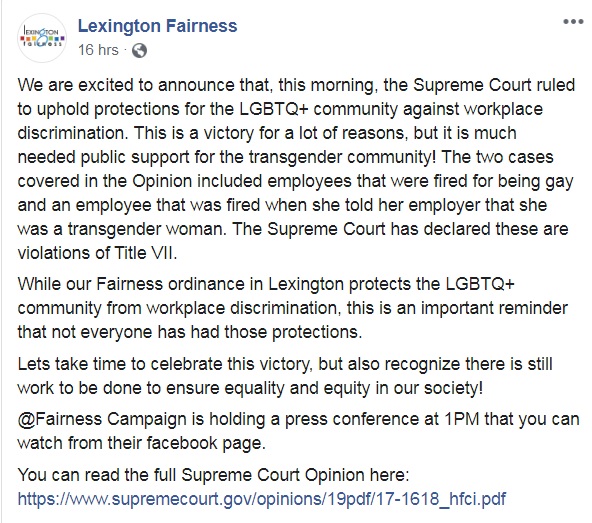Click the word 'LGBTQ+' in the first paragraph

pyautogui.click(x=274, y=109)
